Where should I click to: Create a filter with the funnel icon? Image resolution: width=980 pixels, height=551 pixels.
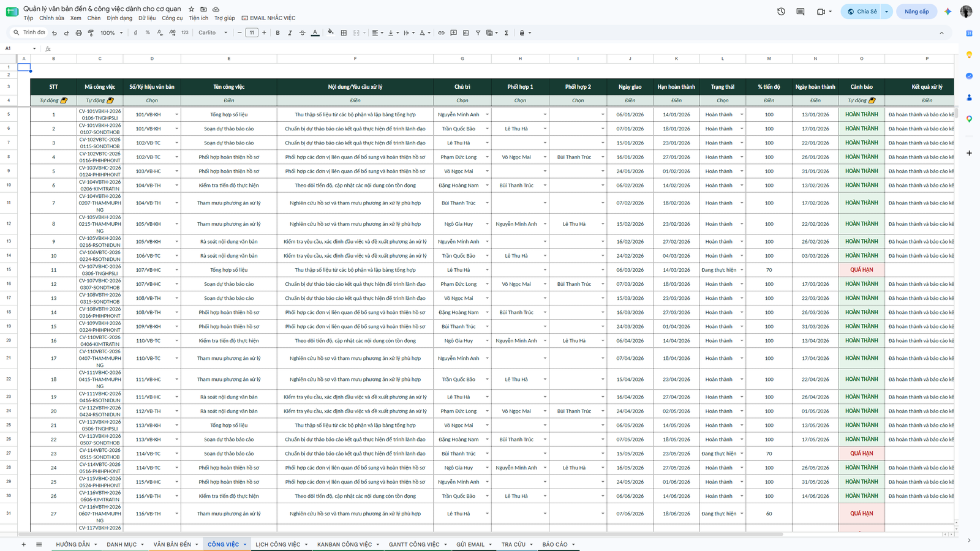pos(478,33)
